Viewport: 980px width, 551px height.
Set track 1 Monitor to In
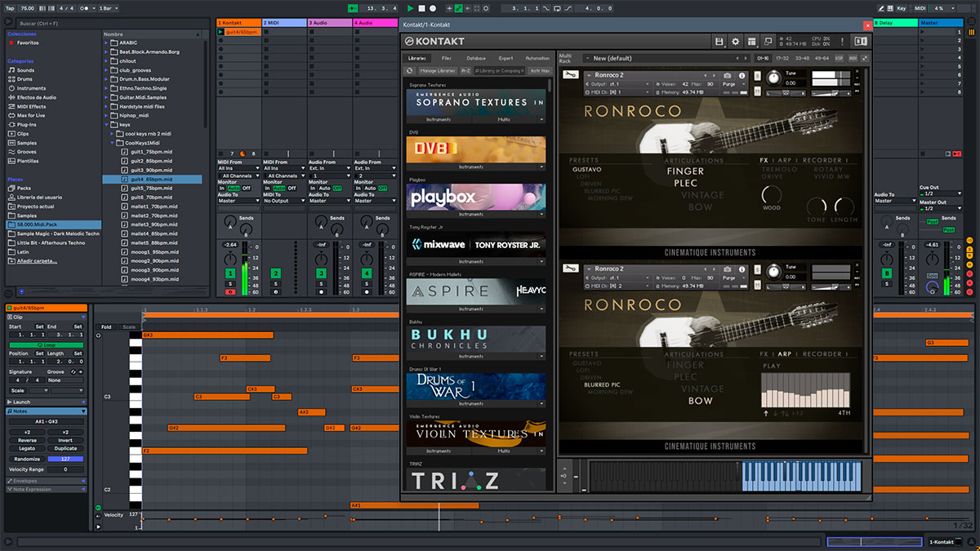[221, 188]
